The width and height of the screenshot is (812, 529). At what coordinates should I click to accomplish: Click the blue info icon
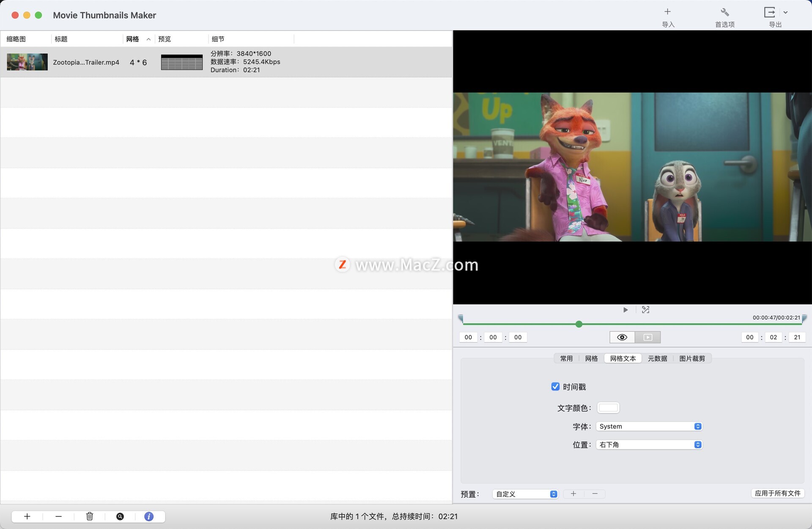(149, 516)
